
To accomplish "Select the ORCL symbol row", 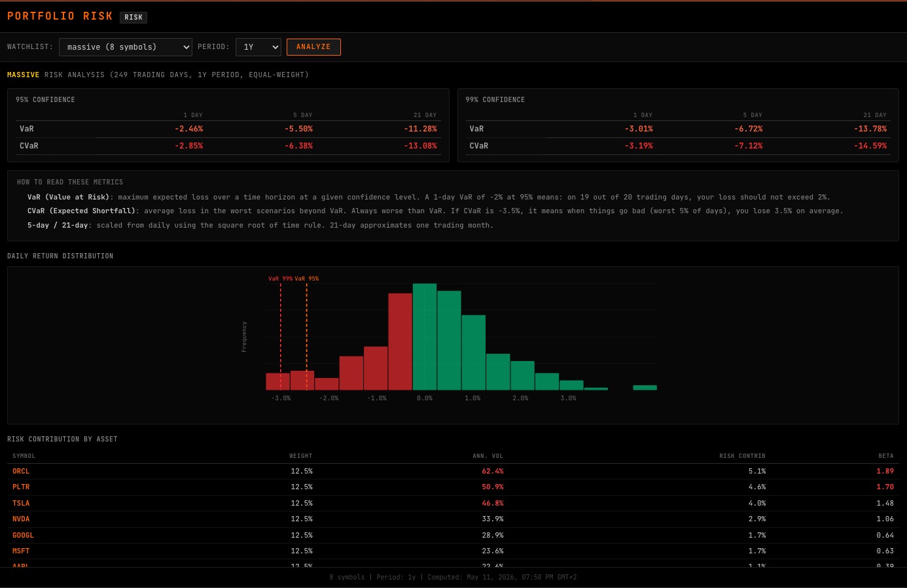I will pyautogui.click(x=453, y=471).
